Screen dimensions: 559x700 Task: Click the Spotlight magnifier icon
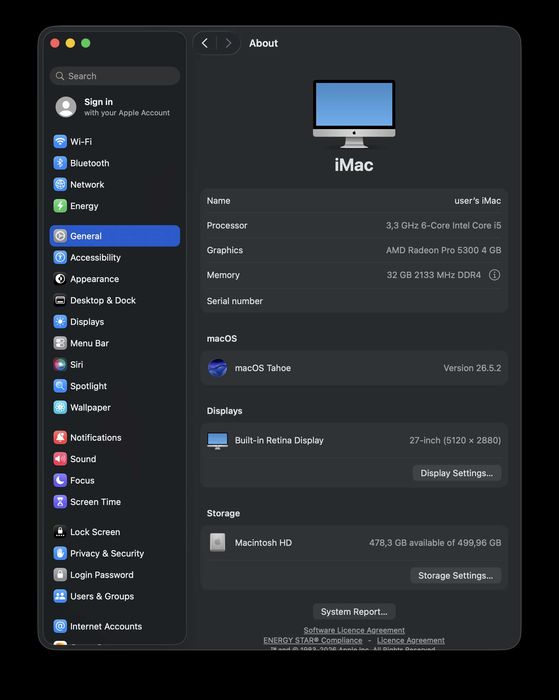[60, 386]
